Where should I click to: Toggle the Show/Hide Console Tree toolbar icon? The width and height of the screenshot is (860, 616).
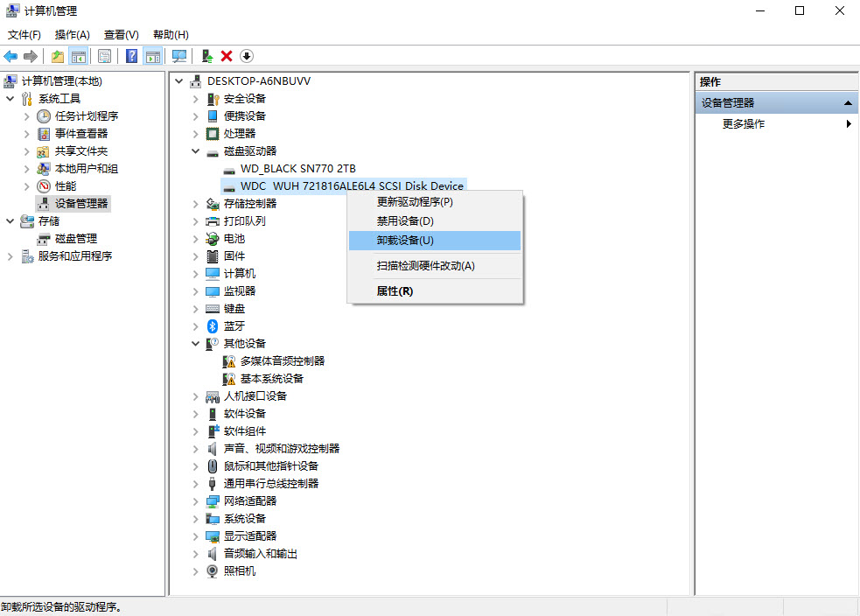pos(79,56)
